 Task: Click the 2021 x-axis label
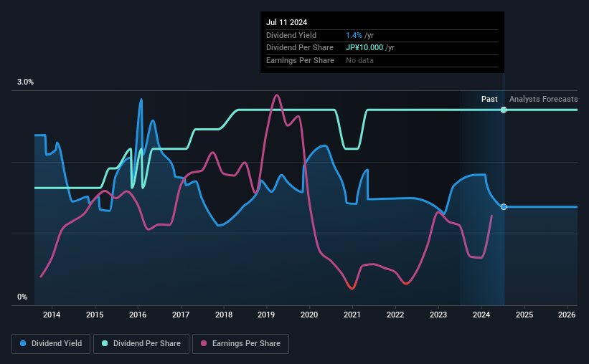point(352,315)
